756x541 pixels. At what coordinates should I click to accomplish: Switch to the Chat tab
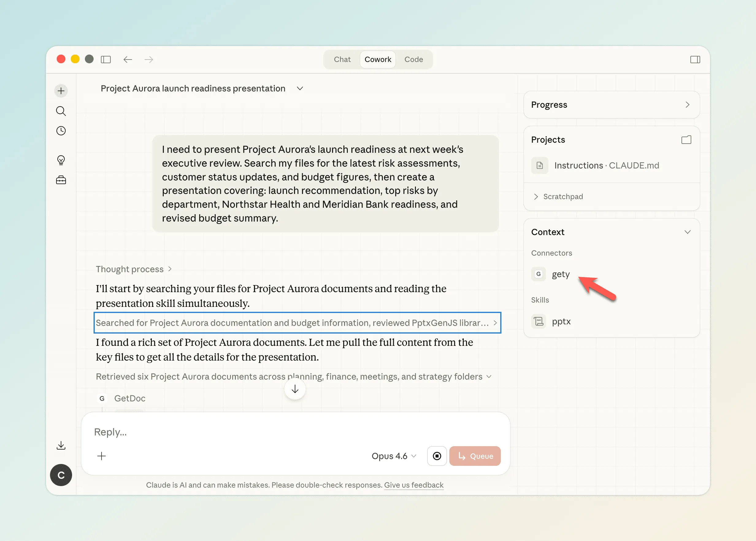(x=342, y=60)
